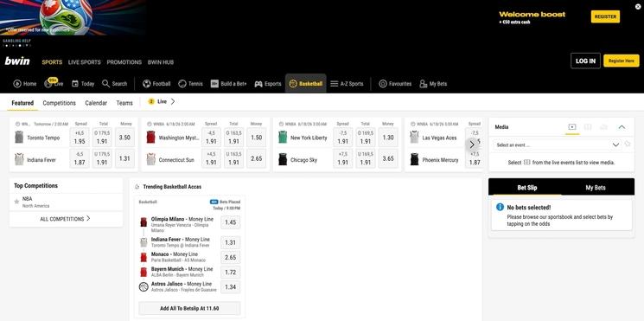Select the Media scoreboard tab icon
The image size is (644, 321).
coord(588,127)
